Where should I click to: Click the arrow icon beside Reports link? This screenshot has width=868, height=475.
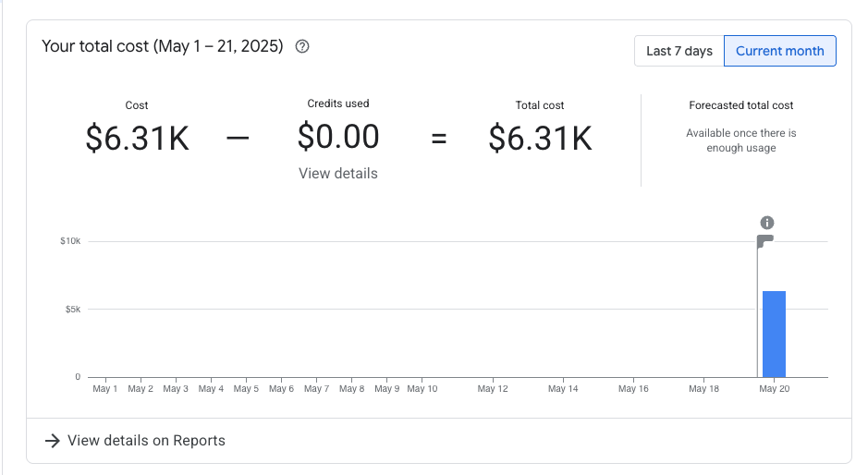pos(53,441)
